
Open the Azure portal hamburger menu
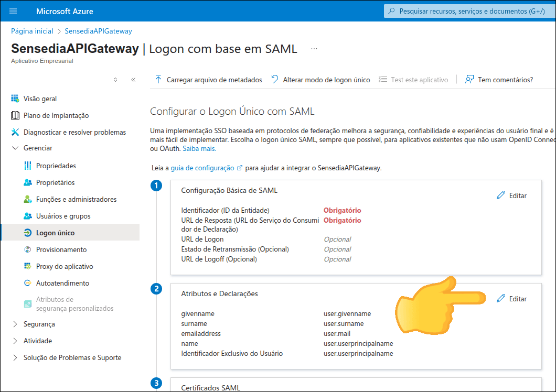[13, 11]
